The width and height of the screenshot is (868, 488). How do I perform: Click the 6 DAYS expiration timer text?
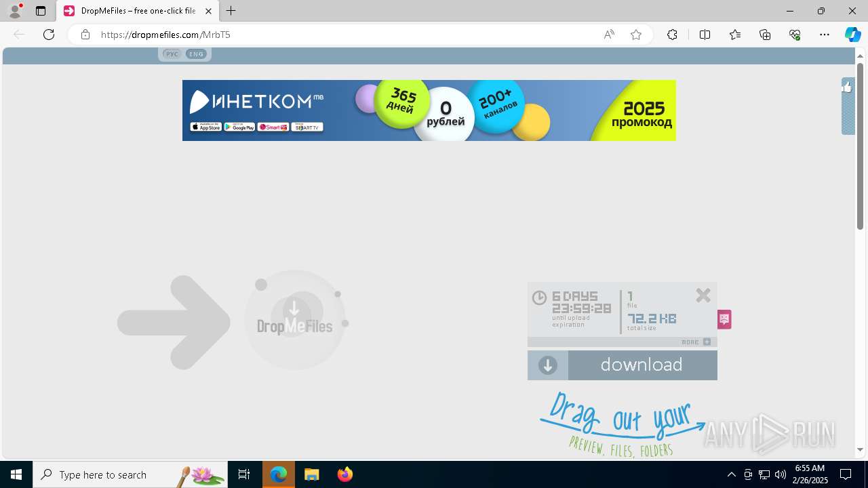click(x=575, y=296)
